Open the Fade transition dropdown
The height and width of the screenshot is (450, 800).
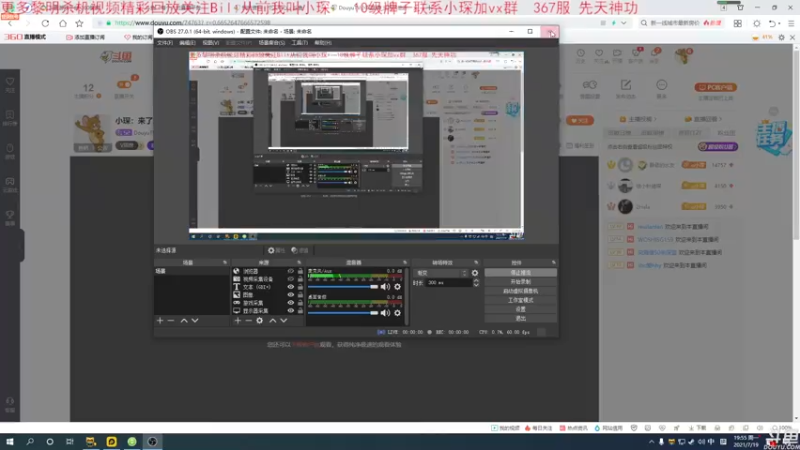coord(441,273)
